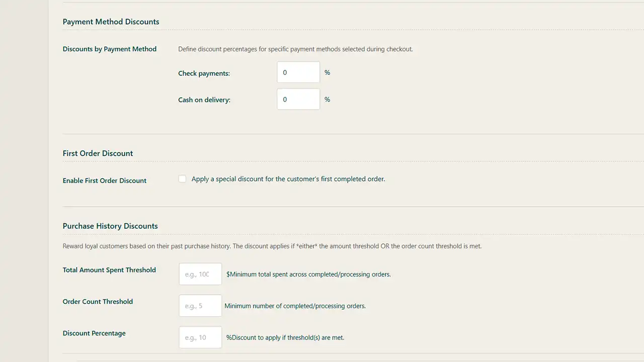
Task: Click the "Order Count Threshold" label
Action: tap(98, 302)
